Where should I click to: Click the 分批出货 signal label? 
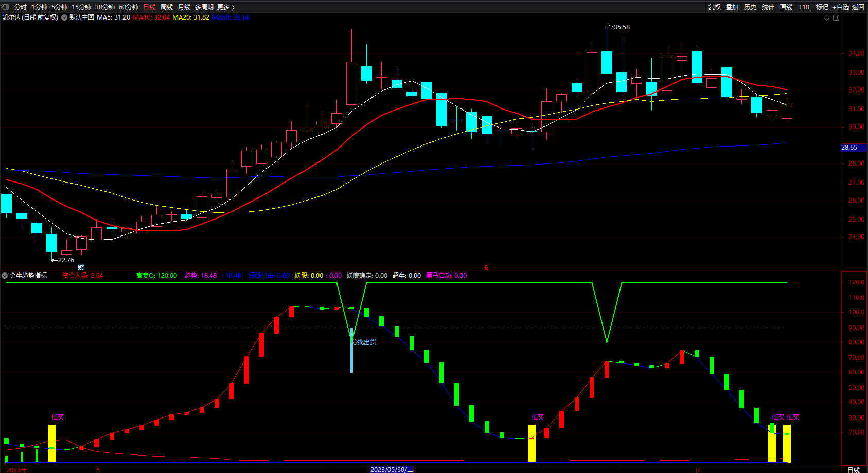(x=364, y=342)
